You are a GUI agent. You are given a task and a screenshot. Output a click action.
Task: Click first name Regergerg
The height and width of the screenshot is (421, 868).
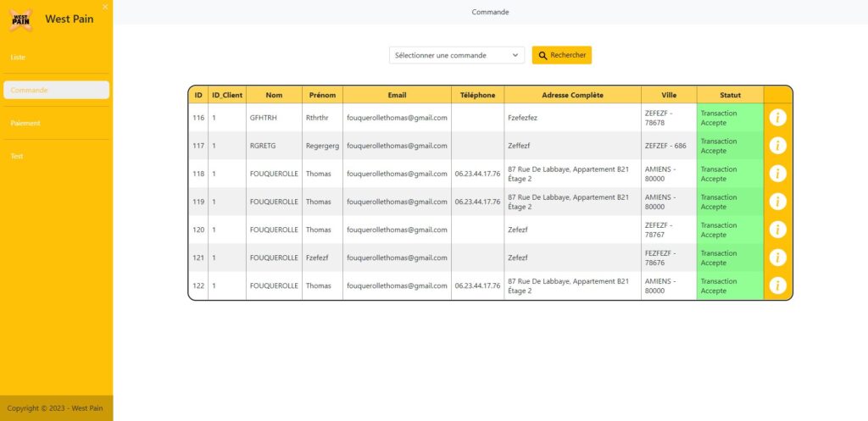(x=322, y=146)
